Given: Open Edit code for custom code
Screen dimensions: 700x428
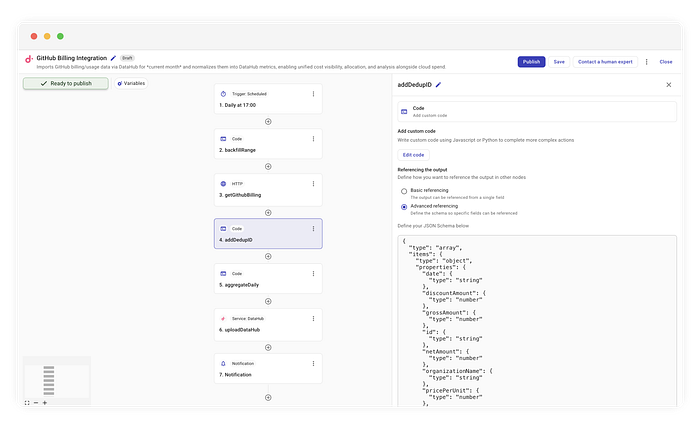Looking at the screenshot, I should click(x=413, y=155).
